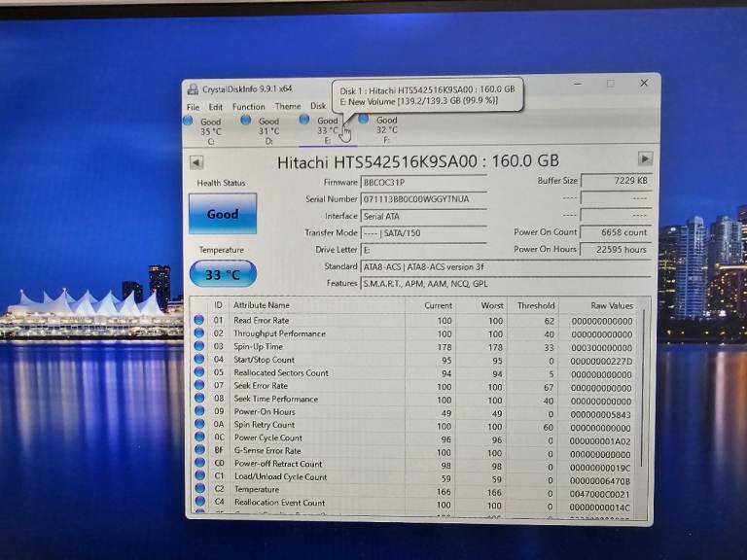Click the status icon of Load/Unload Cycle Count
Image resolution: width=747 pixels, height=560 pixels.
pos(199,474)
